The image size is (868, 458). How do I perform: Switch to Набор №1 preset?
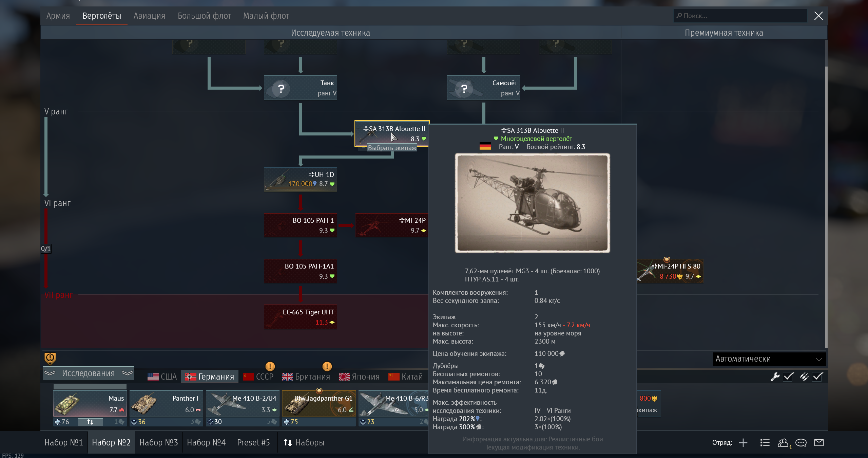pyautogui.click(x=64, y=442)
